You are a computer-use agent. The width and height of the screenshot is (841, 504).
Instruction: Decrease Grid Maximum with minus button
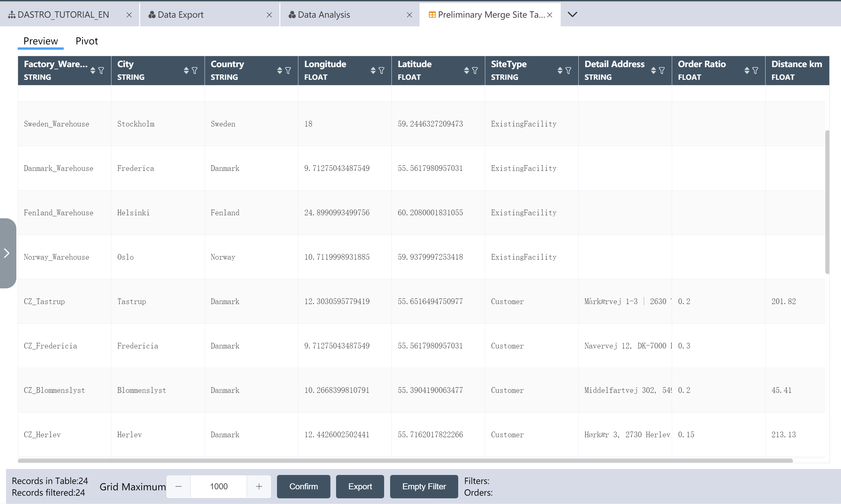click(178, 486)
